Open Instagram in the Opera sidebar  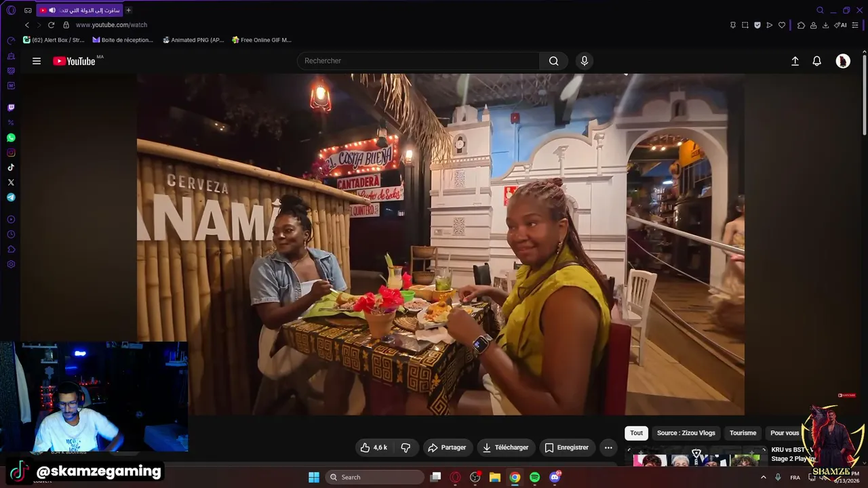(11, 152)
